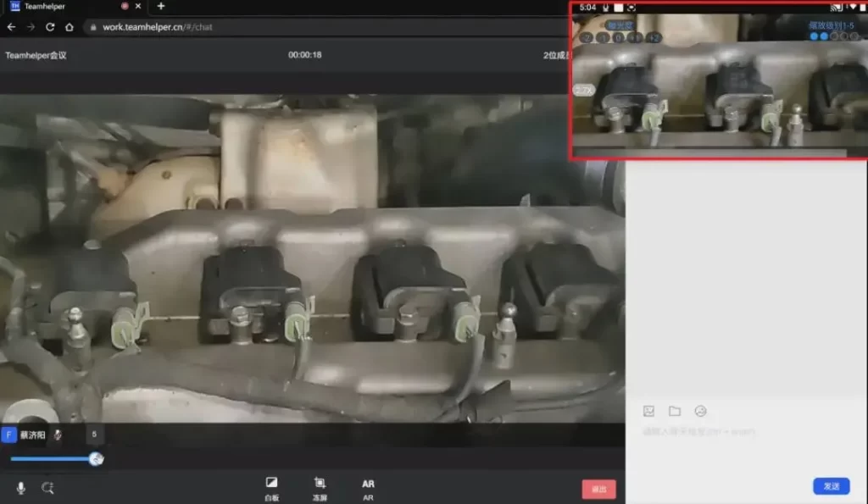Select the fifth zoom level dot
The width and height of the screenshot is (868, 504).
coord(854,36)
